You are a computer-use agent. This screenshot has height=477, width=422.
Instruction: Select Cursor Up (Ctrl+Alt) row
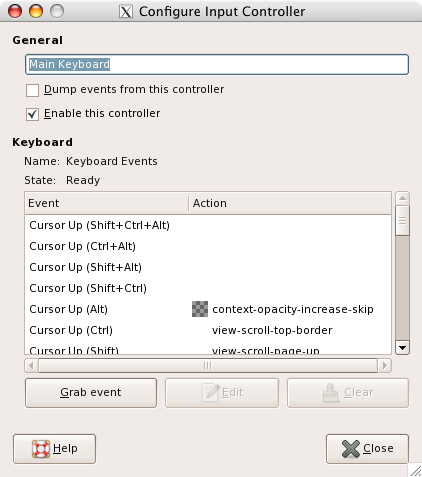[208, 246]
